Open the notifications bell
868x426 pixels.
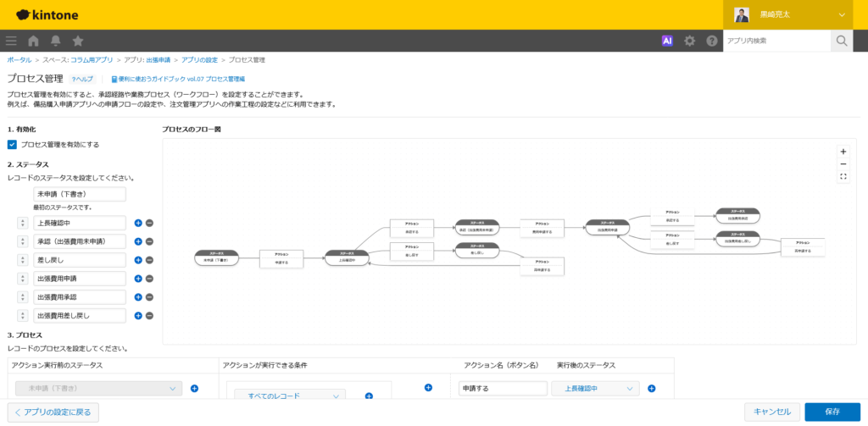pos(55,41)
